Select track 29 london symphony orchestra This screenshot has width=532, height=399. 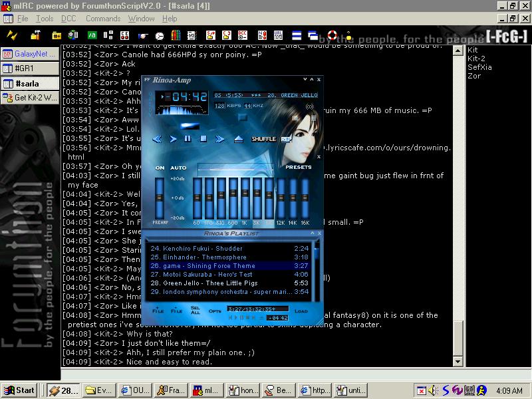pyautogui.click(x=229, y=292)
